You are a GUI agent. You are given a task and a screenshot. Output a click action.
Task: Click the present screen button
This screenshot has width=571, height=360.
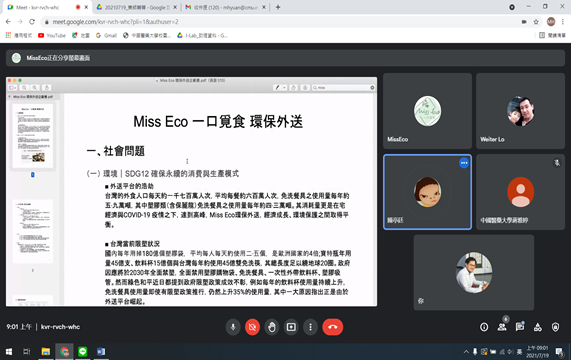coord(291,327)
